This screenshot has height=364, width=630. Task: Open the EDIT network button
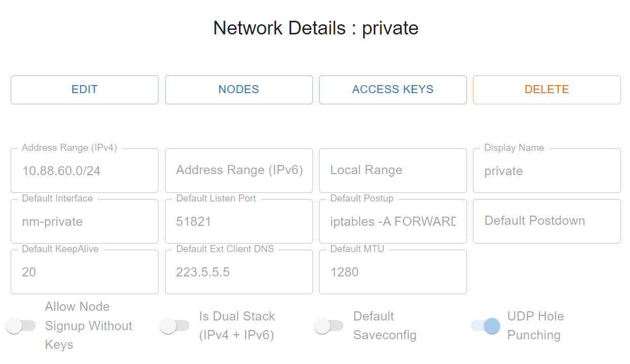[85, 90]
